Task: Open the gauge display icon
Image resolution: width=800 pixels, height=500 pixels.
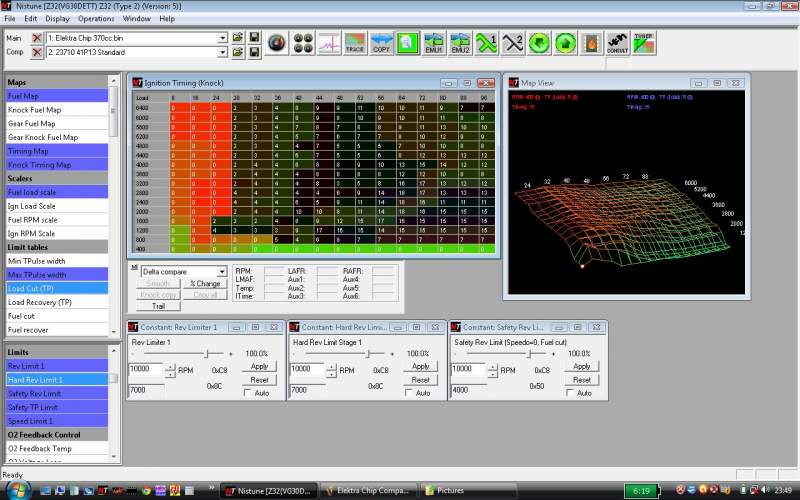Action: (277, 44)
